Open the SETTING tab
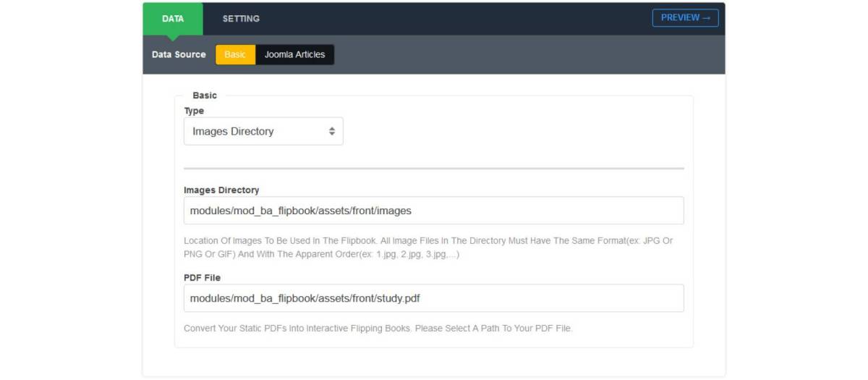Screen dimensions: 868x380 click(x=241, y=19)
